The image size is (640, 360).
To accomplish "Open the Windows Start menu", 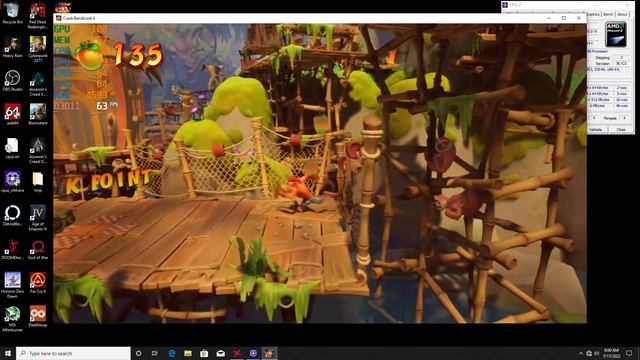I will coord(8,353).
